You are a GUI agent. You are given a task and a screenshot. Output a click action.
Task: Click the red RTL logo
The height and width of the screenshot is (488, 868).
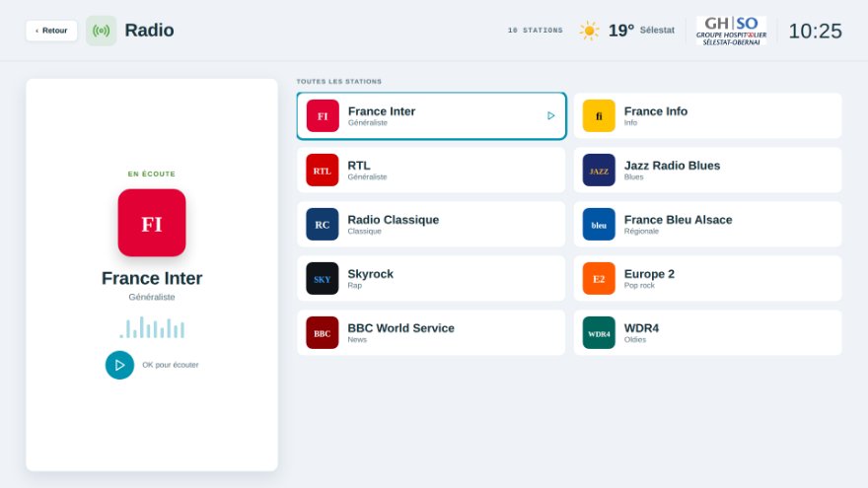click(323, 170)
